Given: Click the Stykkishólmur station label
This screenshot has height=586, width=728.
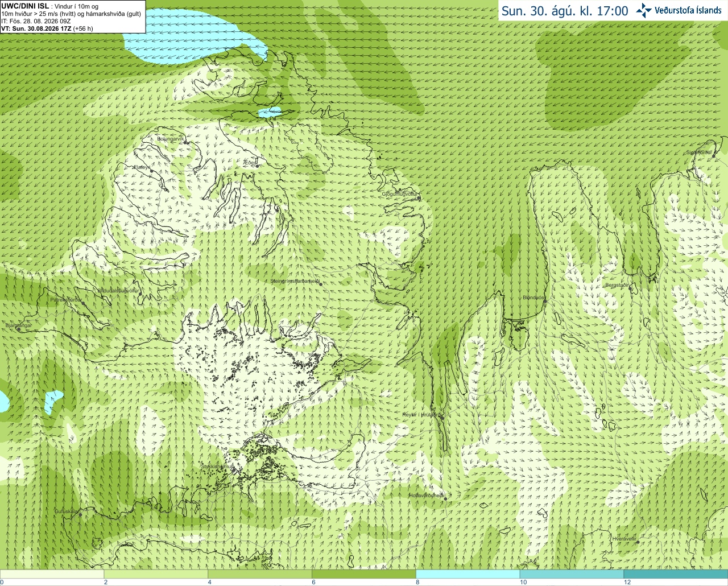Looking at the screenshot, I should (x=217, y=467).
